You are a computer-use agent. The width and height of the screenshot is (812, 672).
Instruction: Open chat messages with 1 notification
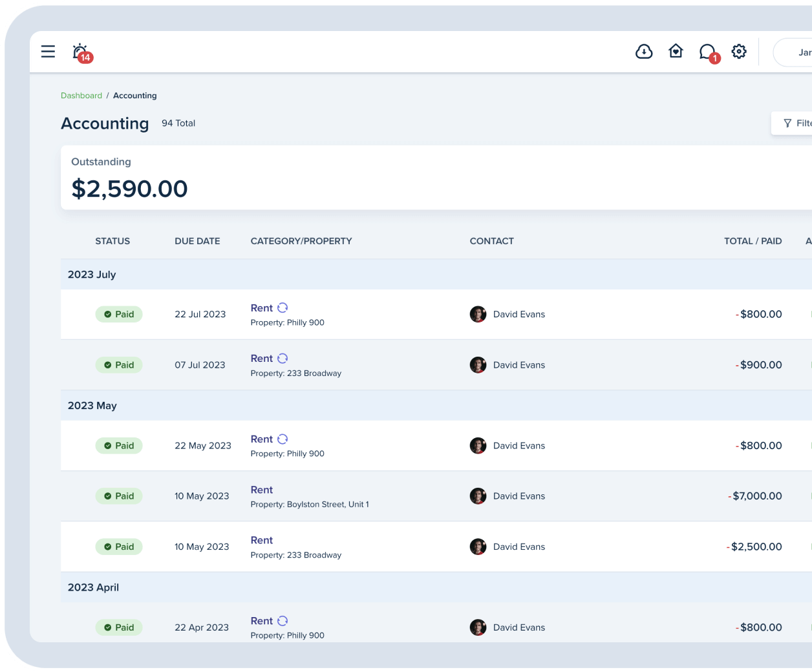tap(708, 52)
